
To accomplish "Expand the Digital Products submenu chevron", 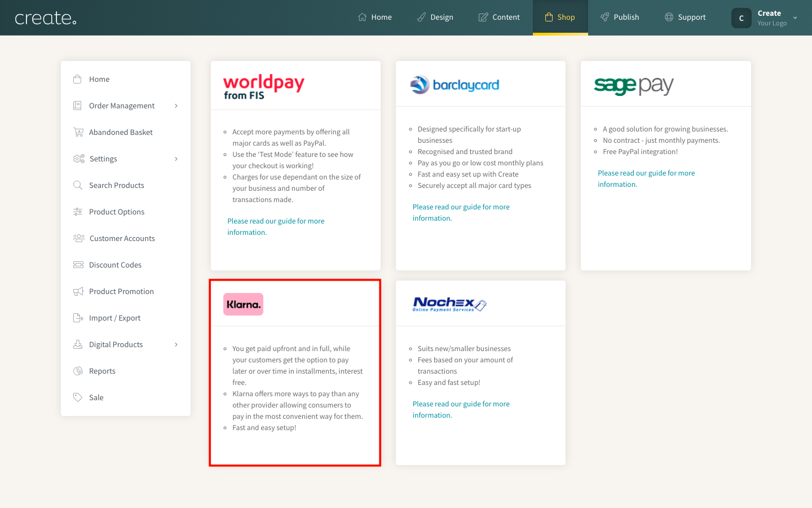I will tap(176, 344).
